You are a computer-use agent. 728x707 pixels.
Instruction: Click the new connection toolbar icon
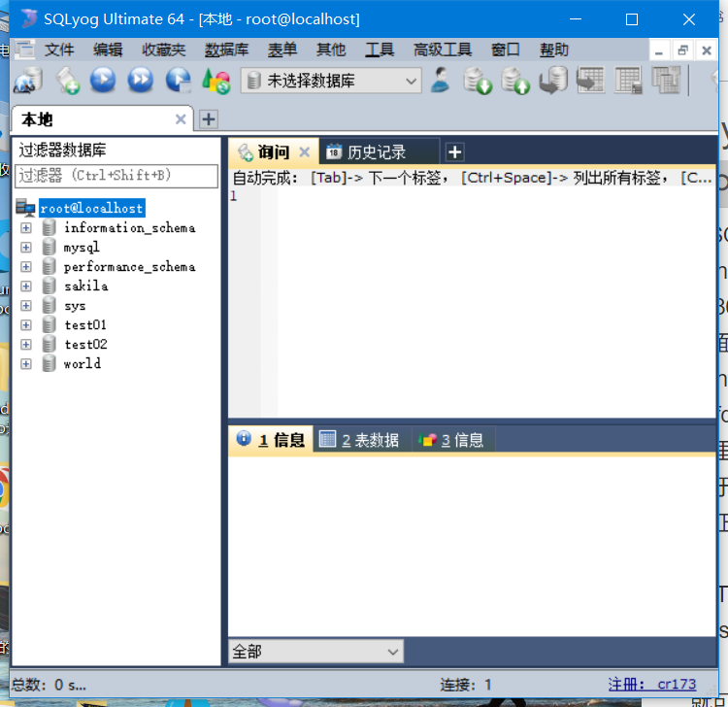(28, 81)
